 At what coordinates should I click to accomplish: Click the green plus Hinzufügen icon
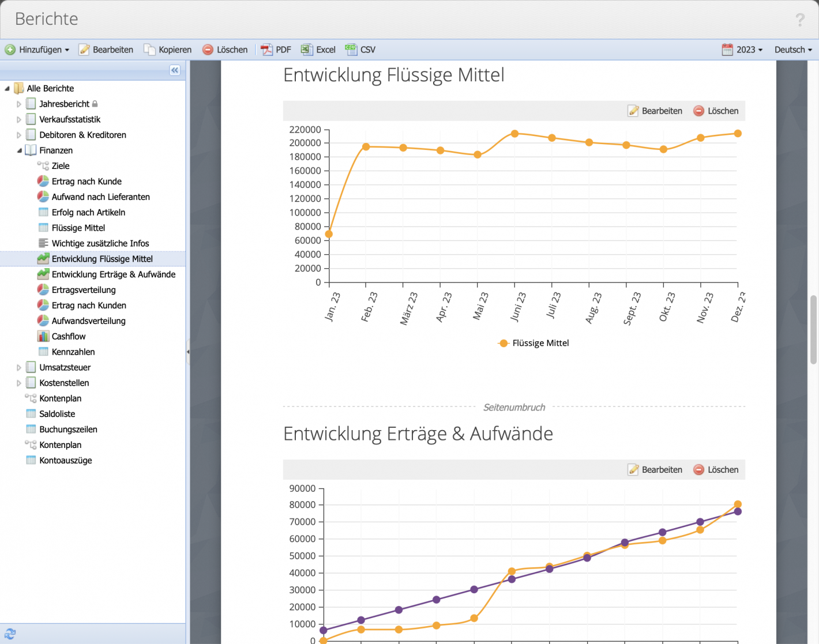coord(9,50)
